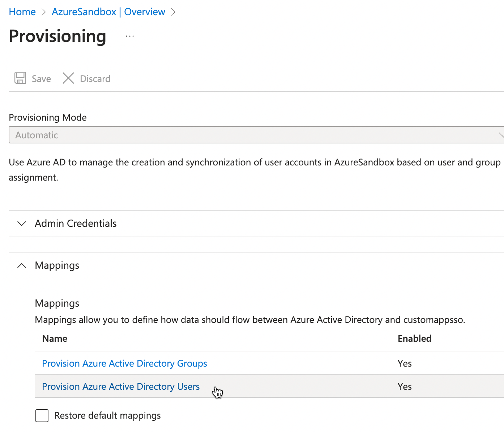This screenshot has height=432, width=504.
Task: Open AzureSandbox Overview breadcrumb
Action: click(108, 12)
